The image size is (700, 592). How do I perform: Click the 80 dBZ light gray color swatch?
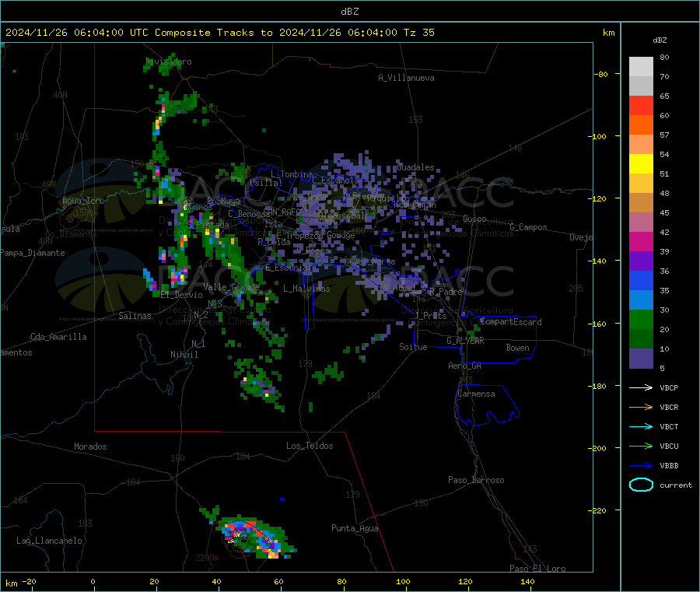tap(641, 67)
